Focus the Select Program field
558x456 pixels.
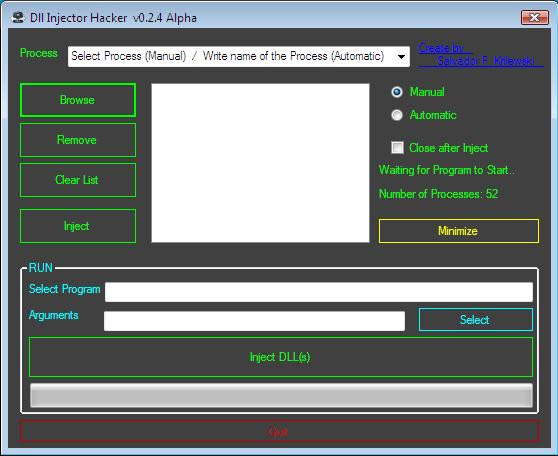pos(319,292)
